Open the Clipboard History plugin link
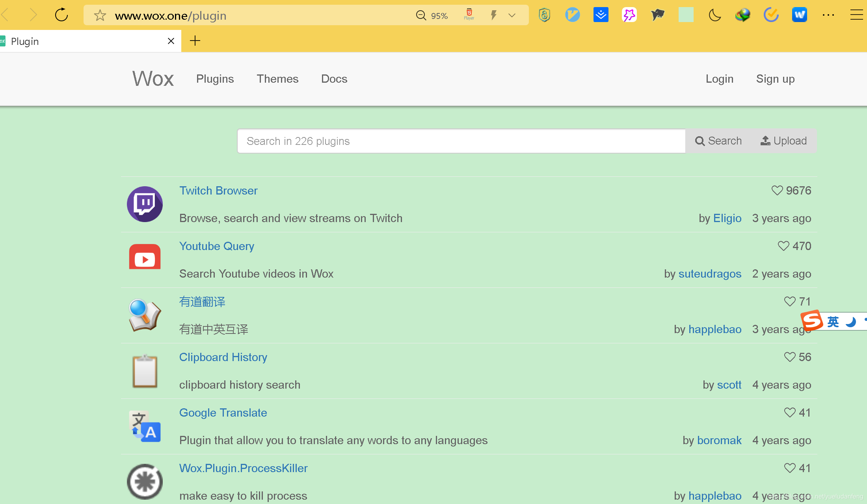867x504 pixels. point(223,357)
